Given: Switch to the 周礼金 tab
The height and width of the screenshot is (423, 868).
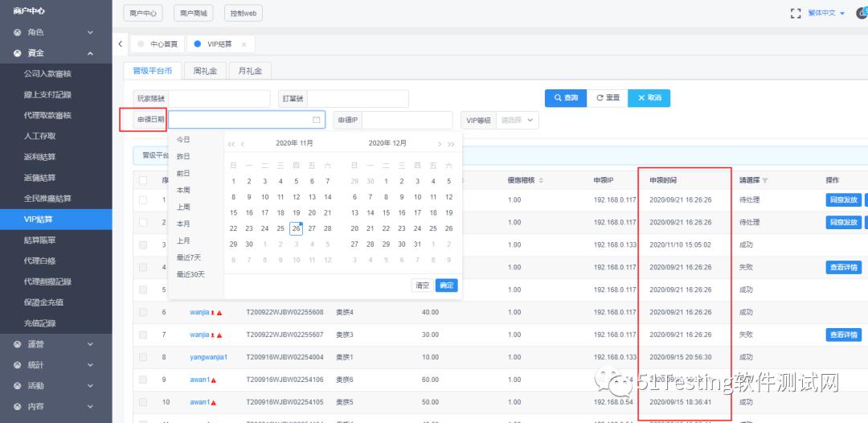Looking at the screenshot, I should point(205,72).
